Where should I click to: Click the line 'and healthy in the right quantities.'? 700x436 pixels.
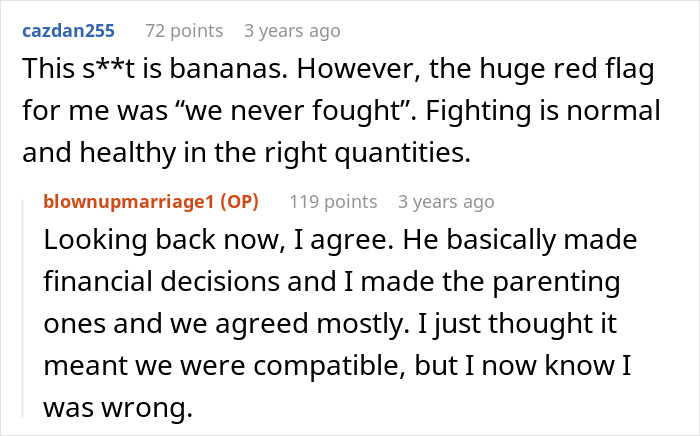pos(246,153)
